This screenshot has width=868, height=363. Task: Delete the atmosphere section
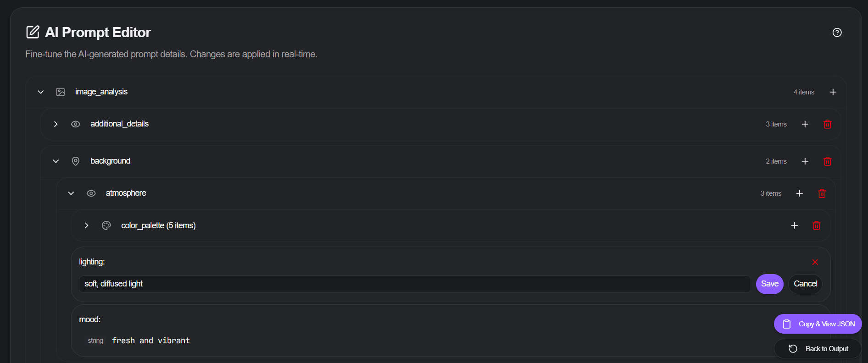click(822, 193)
